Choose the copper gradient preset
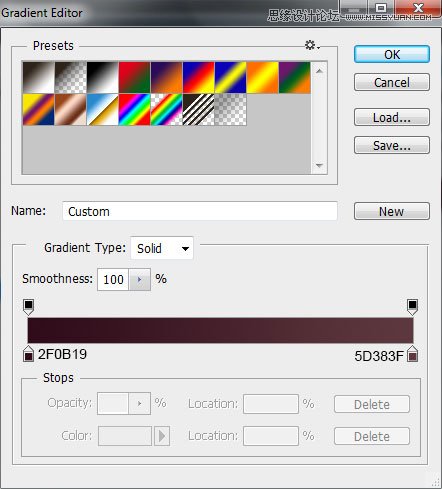 pos(71,109)
